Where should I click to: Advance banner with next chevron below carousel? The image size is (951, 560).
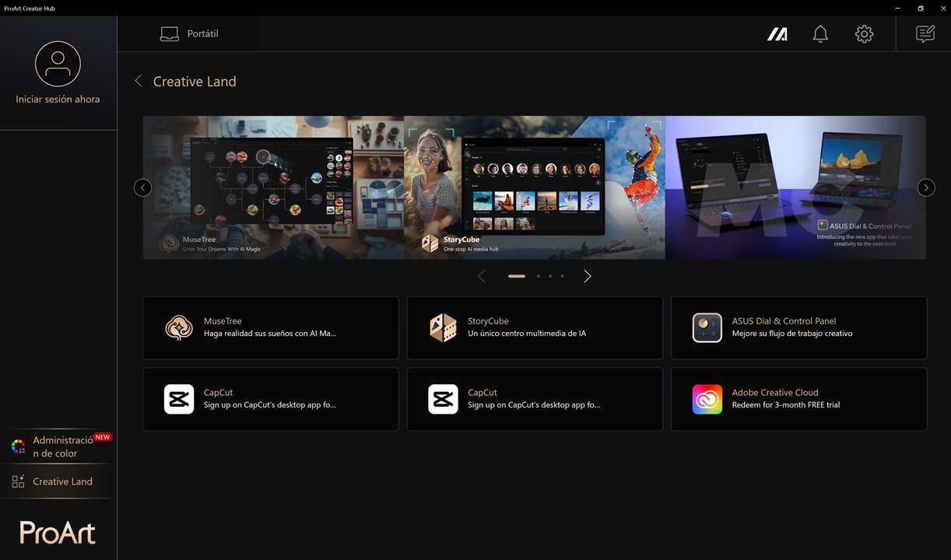588,276
